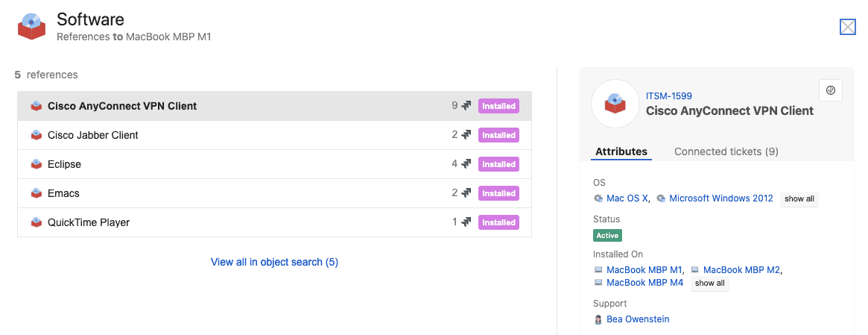
Task: Open the Mac OS X link
Action: [x=627, y=198]
